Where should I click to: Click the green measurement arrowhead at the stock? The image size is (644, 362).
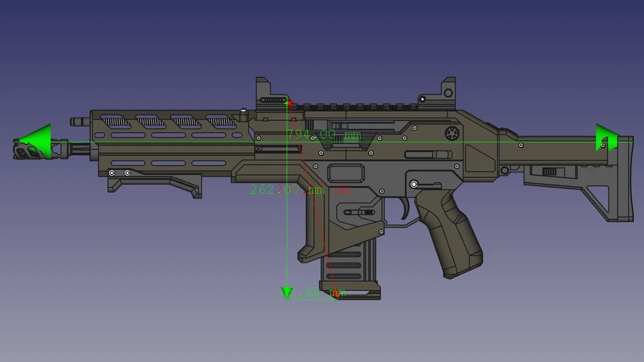607,137
